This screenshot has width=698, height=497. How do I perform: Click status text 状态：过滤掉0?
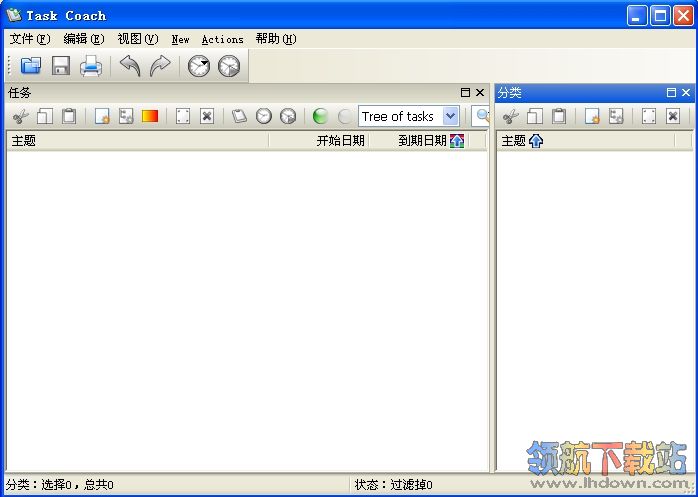pyautogui.click(x=394, y=485)
